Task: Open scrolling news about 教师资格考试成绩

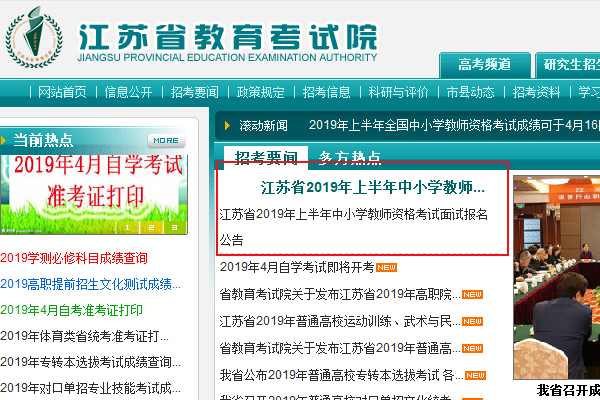Action: point(454,125)
